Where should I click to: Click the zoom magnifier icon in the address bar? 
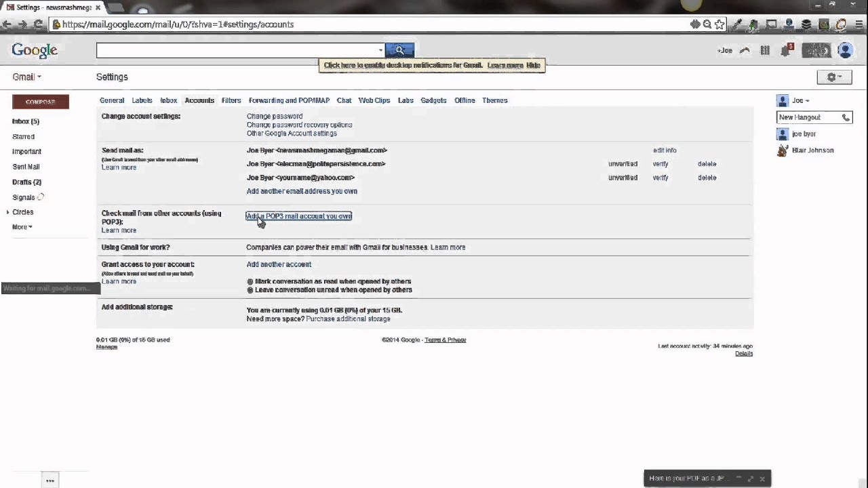(707, 24)
